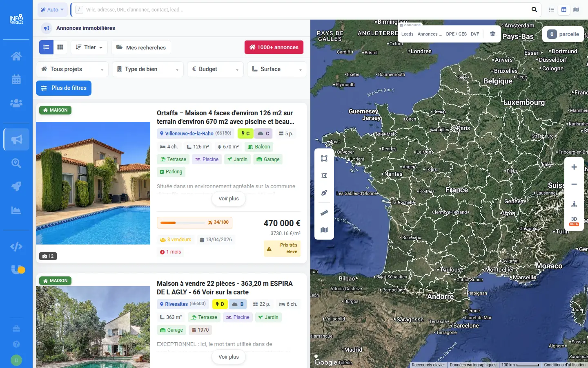The image size is (588, 368).
Task: Open the magnet icon with yellow badge
Action: point(18,269)
